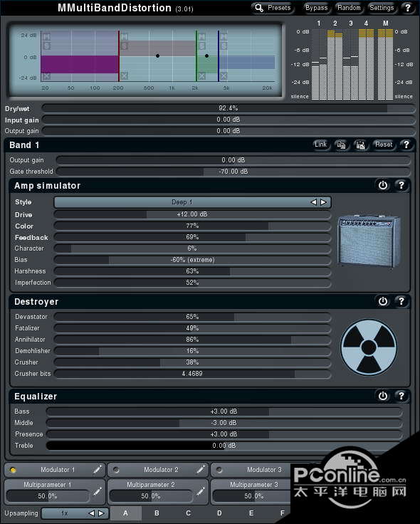Click band 3's X icon in graph

point(202,76)
